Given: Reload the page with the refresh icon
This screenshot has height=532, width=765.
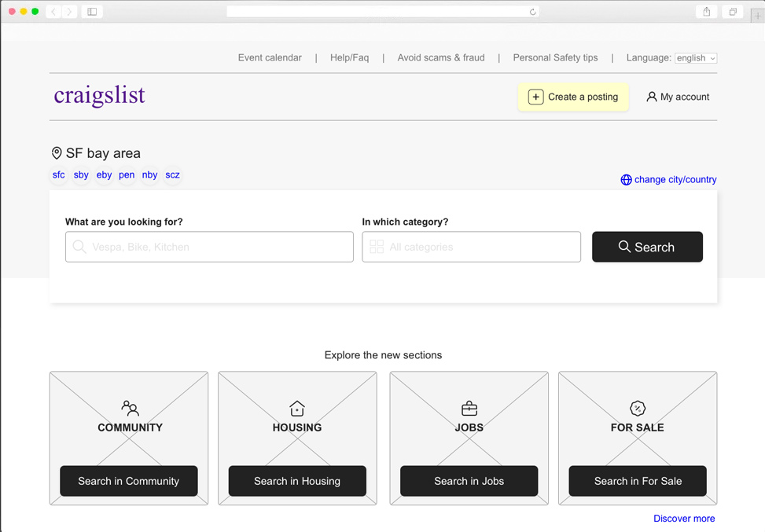Looking at the screenshot, I should pyautogui.click(x=533, y=12).
